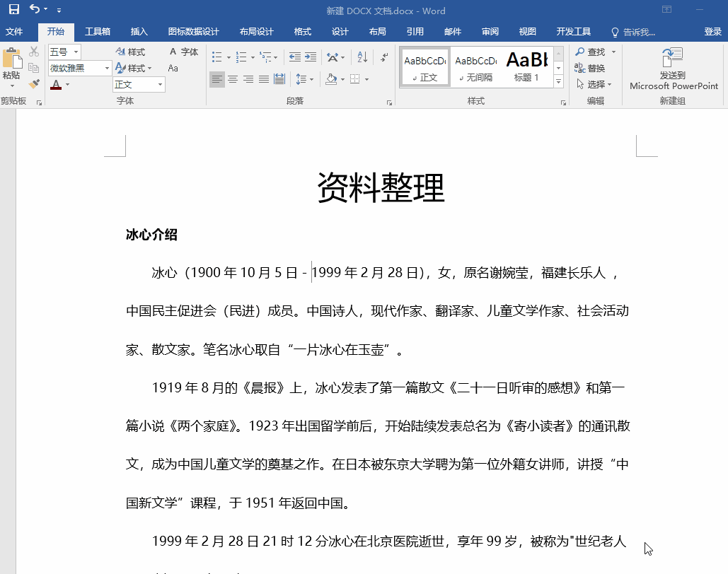Screen dimensions: 728x574
Task: Click the Format Painter brush icon
Action: (34, 84)
